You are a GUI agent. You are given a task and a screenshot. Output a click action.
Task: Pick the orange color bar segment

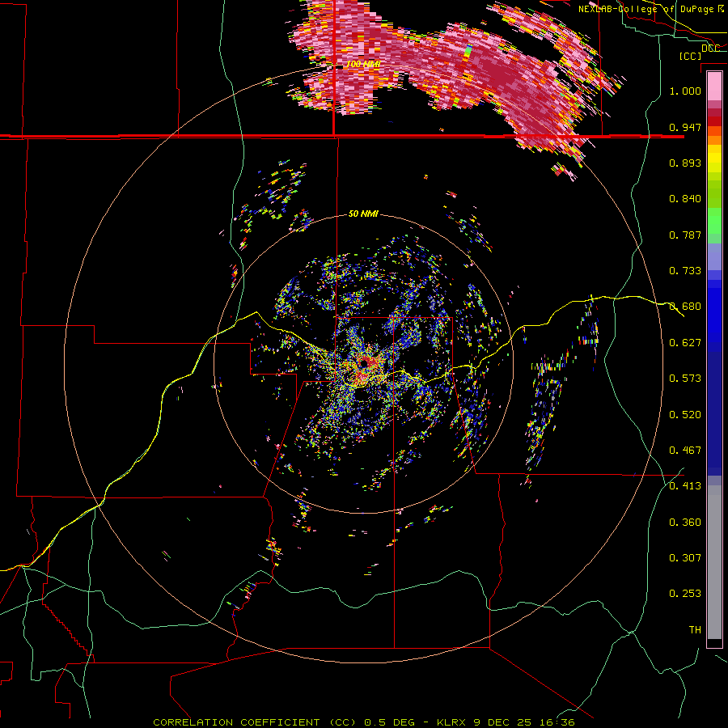point(714,140)
